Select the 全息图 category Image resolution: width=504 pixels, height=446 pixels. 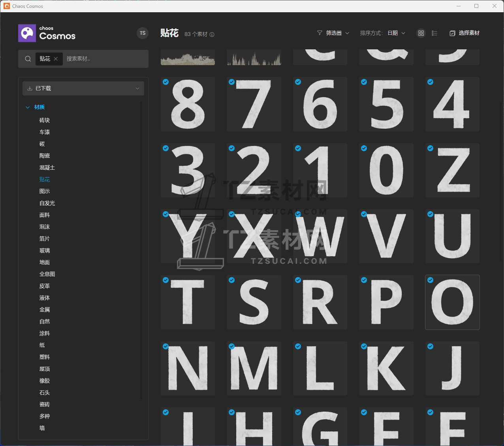[x=47, y=274]
